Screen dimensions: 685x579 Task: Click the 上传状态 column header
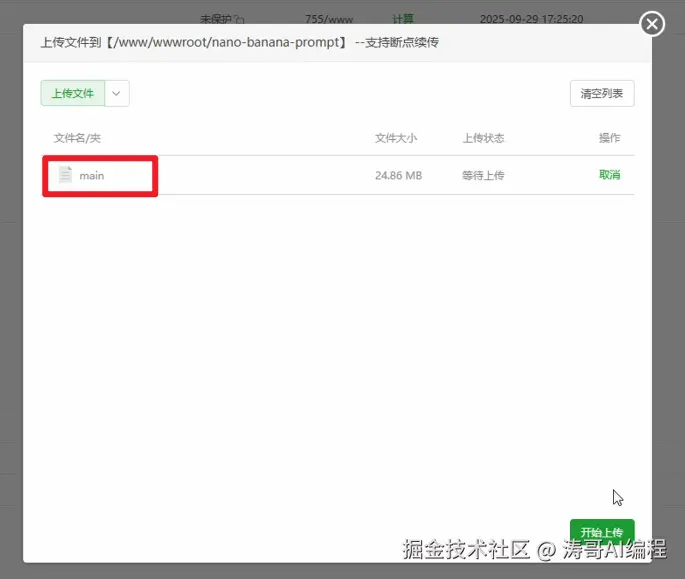483,138
